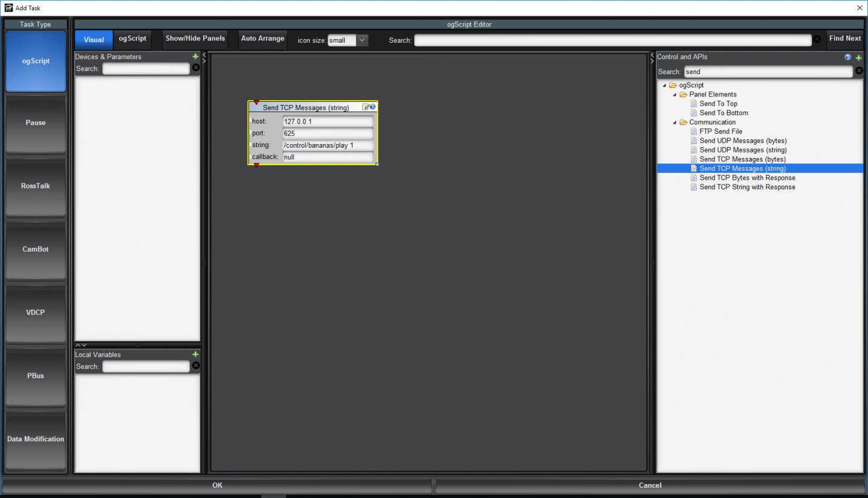868x498 pixels.
Task: Cancel the Add Task dialog
Action: pos(650,485)
